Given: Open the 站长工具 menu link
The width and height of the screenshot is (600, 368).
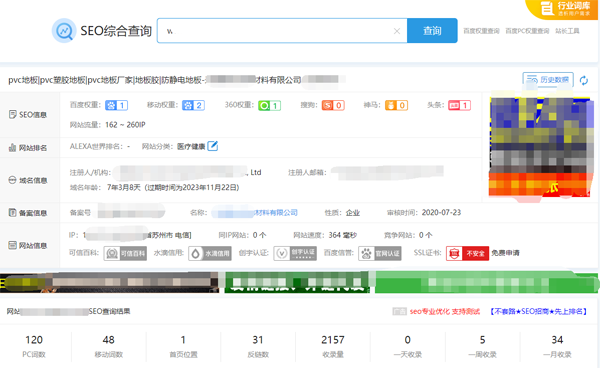Looking at the screenshot, I should pyautogui.click(x=567, y=31).
